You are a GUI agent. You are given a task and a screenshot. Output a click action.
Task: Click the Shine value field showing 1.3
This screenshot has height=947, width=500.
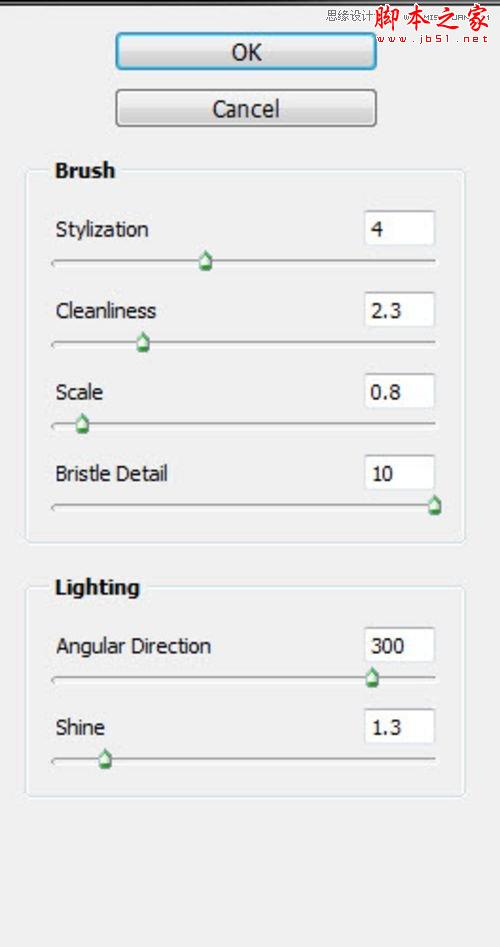click(x=399, y=727)
